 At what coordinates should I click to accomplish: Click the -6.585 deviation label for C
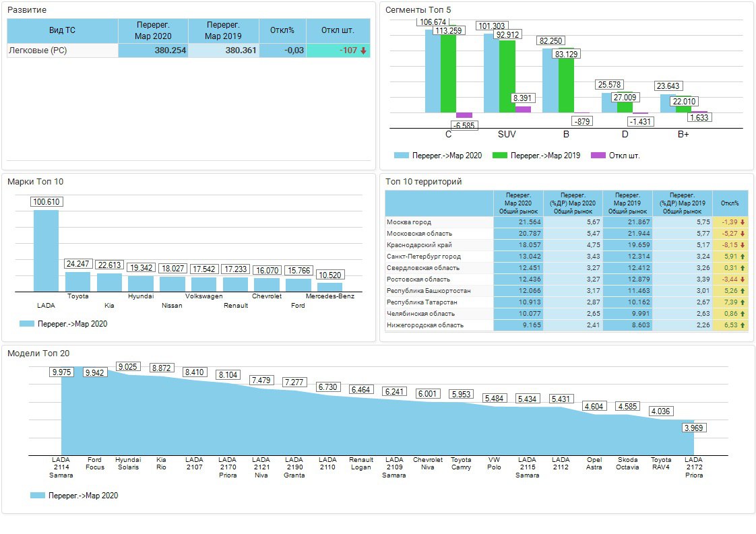464,125
